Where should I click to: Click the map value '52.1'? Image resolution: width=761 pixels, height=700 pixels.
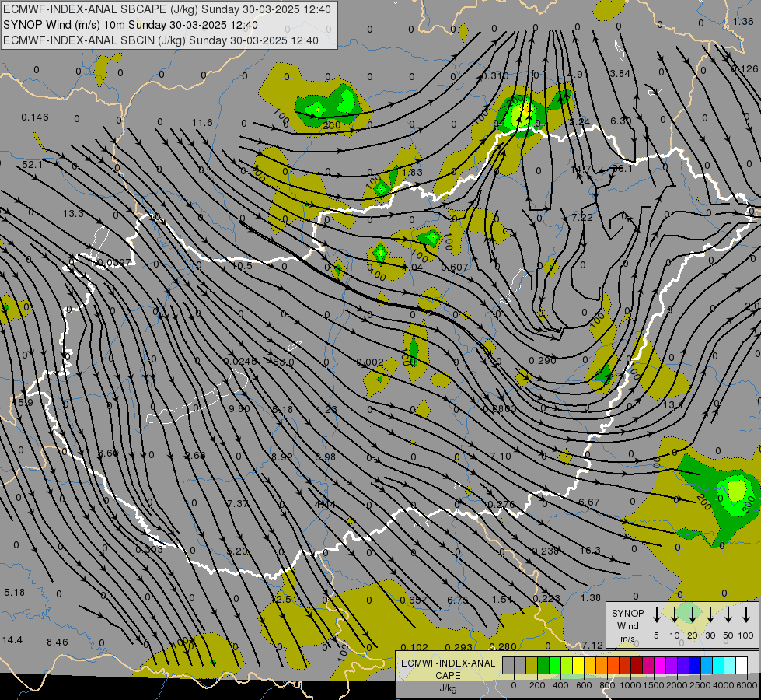32,165
